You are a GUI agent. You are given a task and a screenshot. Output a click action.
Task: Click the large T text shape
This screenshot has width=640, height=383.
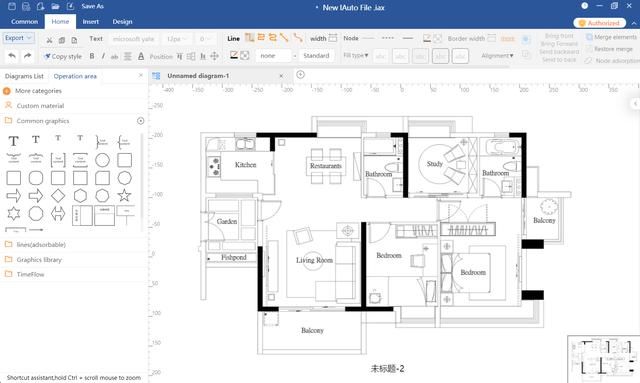pyautogui.click(x=13, y=141)
